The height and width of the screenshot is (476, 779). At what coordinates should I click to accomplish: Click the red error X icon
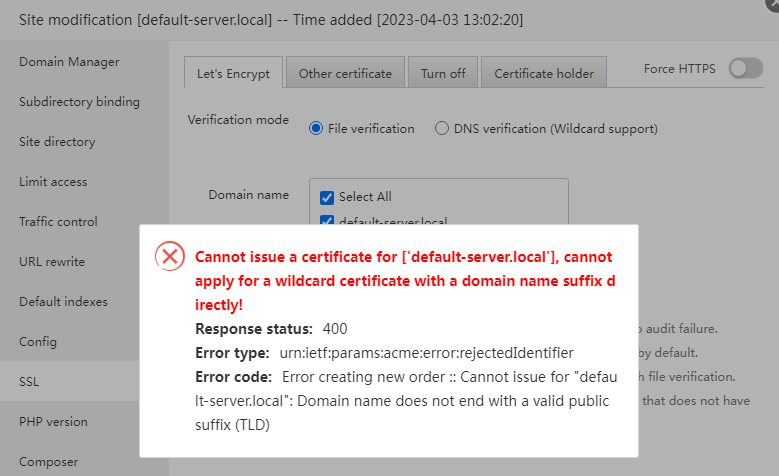[x=171, y=256]
